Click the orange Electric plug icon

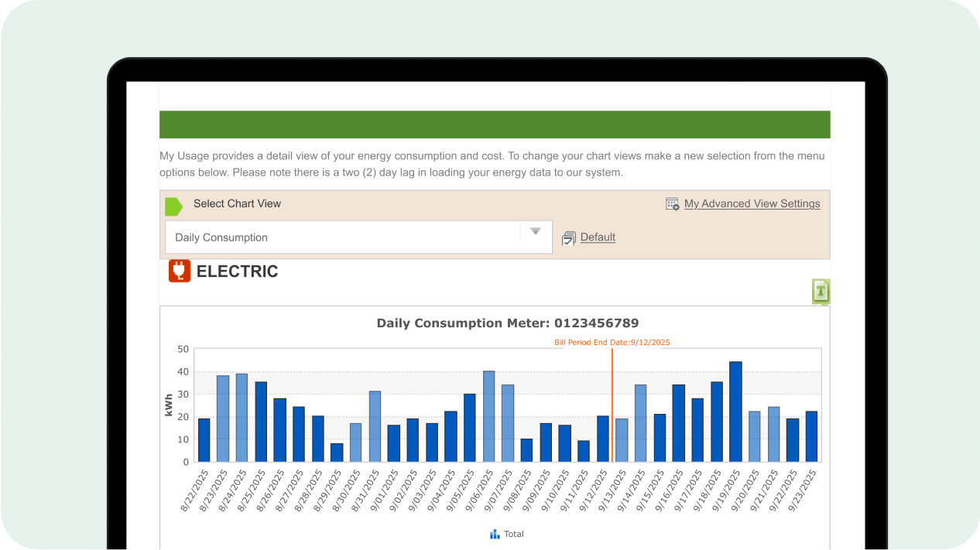(x=180, y=271)
